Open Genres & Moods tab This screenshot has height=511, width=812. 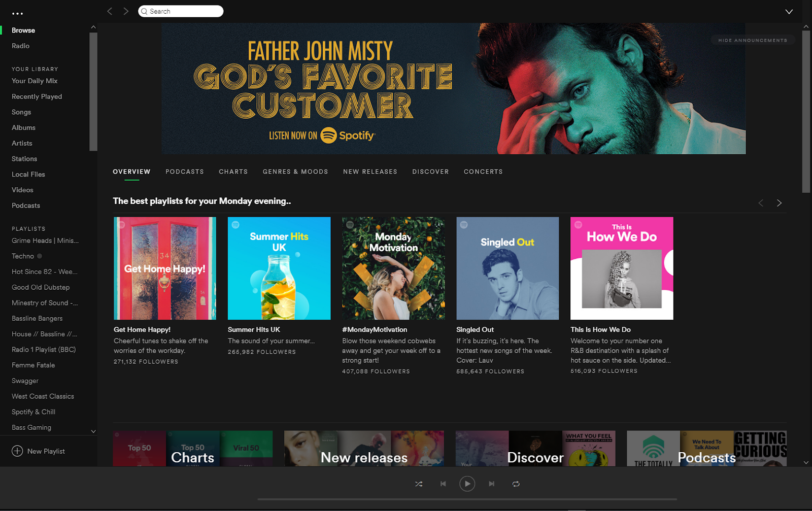[x=295, y=172]
